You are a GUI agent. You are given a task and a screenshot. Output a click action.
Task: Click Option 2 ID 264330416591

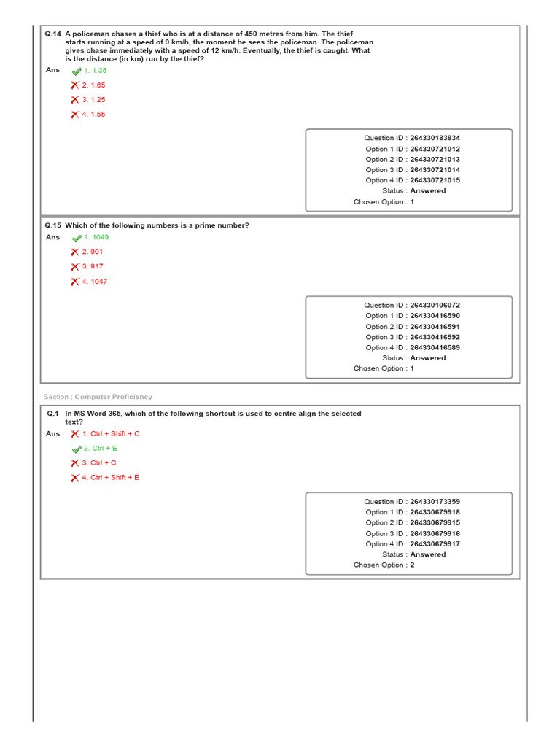coord(413,327)
